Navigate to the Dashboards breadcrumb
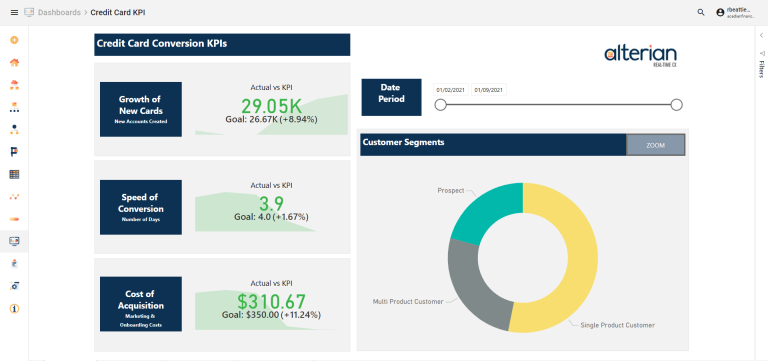The width and height of the screenshot is (768, 361). point(59,13)
